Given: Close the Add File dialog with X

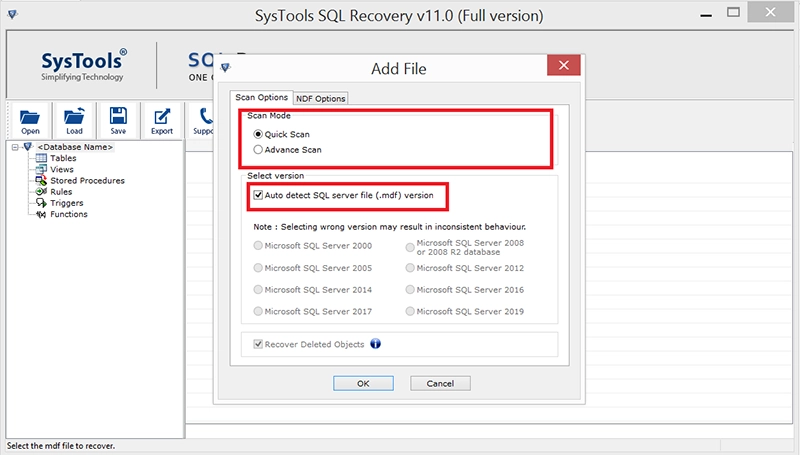Looking at the screenshot, I should pos(563,65).
